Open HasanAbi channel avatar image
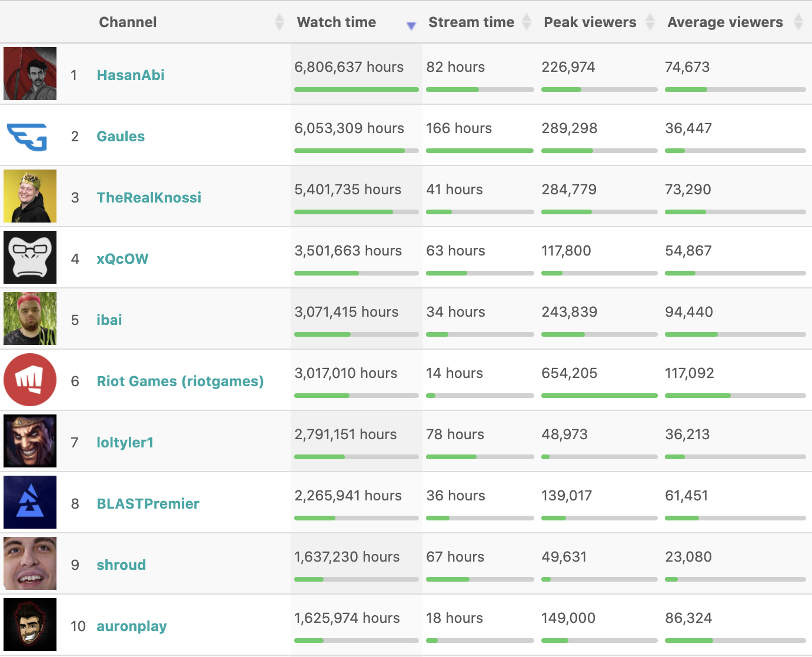 click(x=30, y=74)
